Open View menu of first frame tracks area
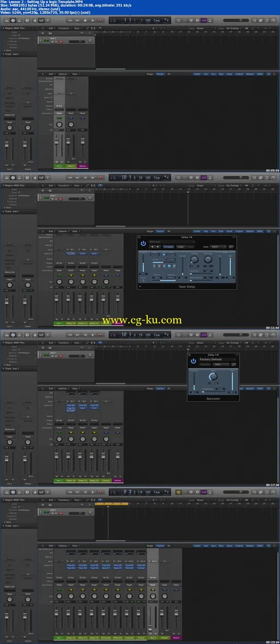 77,28
